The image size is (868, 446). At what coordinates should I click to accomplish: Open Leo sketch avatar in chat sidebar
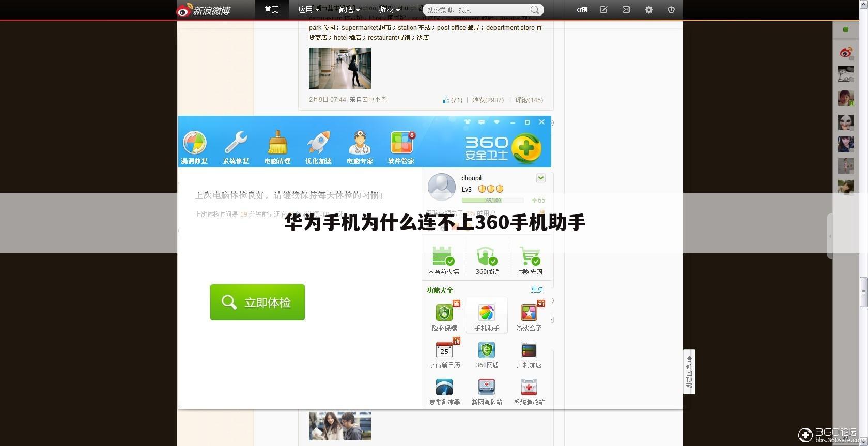click(846, 74)
